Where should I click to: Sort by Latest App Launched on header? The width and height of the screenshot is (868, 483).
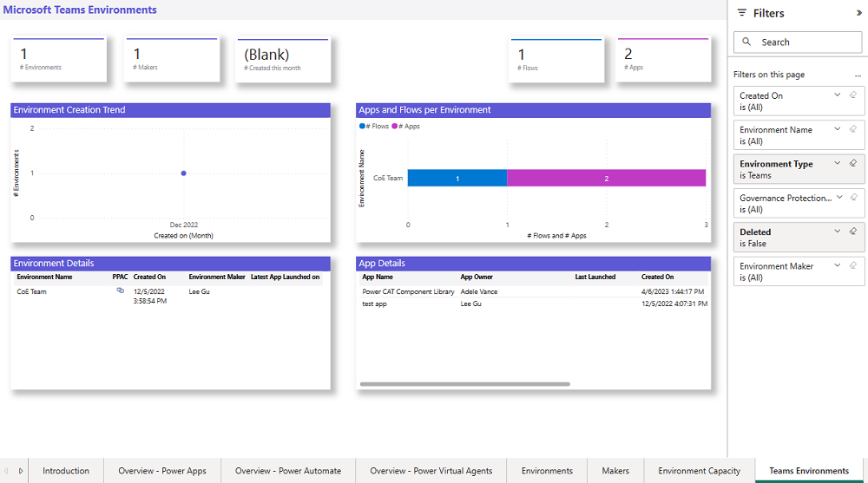(285, 277)
